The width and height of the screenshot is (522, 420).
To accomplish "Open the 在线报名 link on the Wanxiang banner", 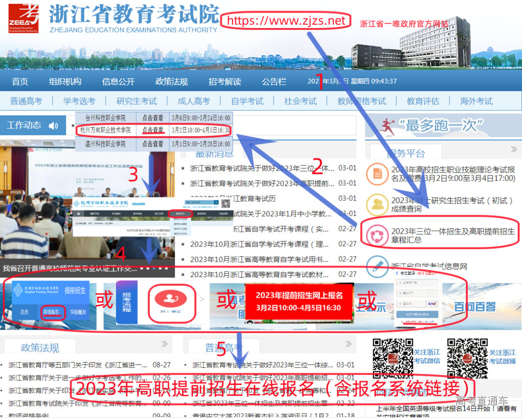I will tap(52, 311).
